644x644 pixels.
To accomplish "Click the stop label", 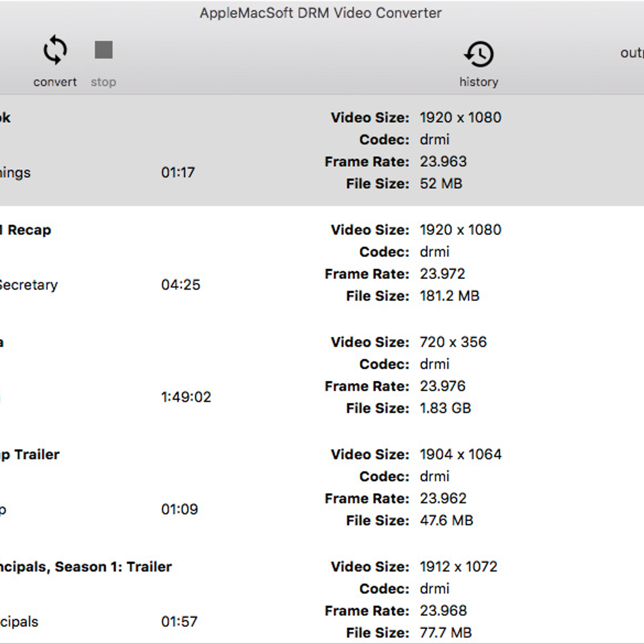I will (103, 82).
